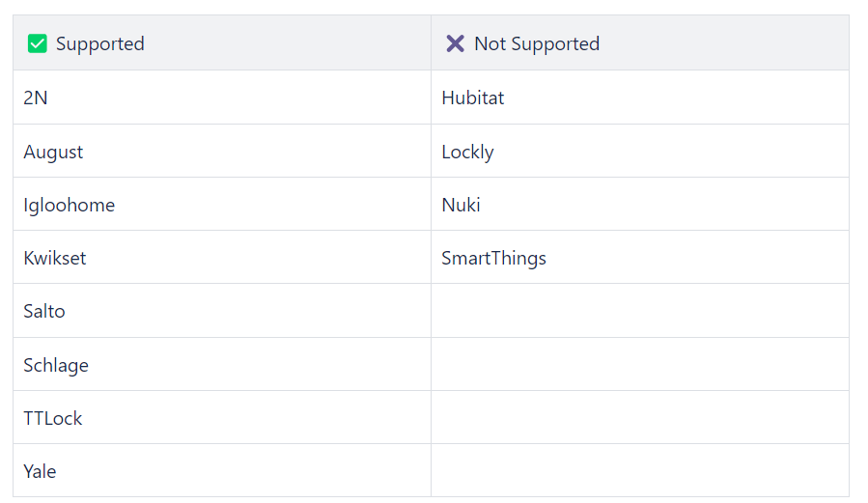This screenshot has width=868, height=503.
Task: Click the empty cell beside Schlage
Action: click(640, 364)
